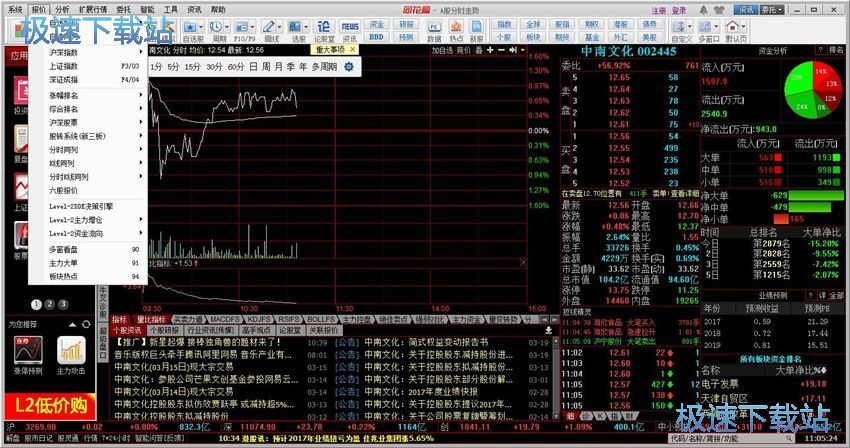Screen dimensions: 850x448
Task: Switch chart to 周 weekly period
Action: 266,67
